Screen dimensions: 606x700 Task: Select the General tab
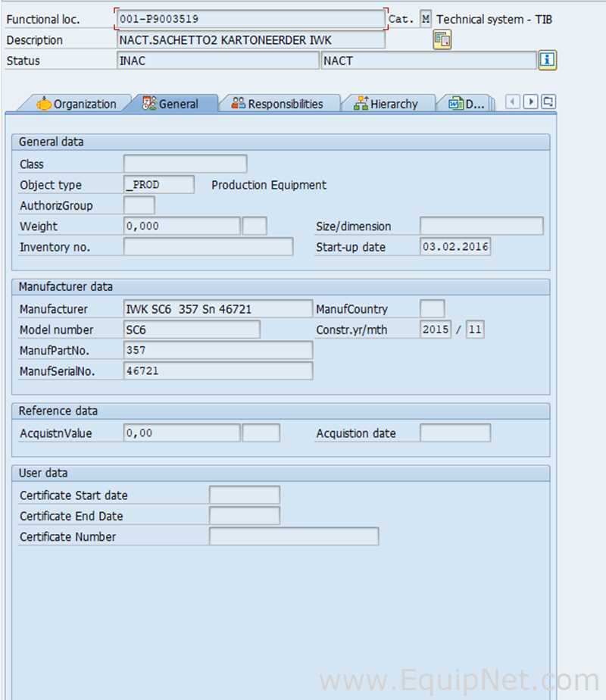pos(171,104)
